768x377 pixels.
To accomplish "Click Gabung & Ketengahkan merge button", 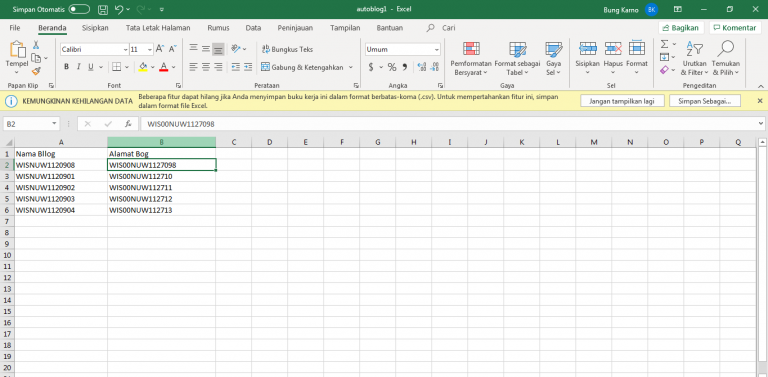I will tap(302, 67).
